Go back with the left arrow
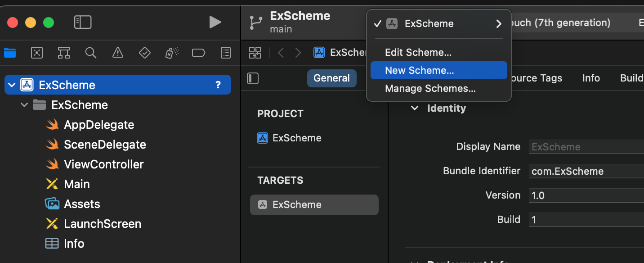Image resolution: width=644 pixels, height=263 pixels. point(281,53)
